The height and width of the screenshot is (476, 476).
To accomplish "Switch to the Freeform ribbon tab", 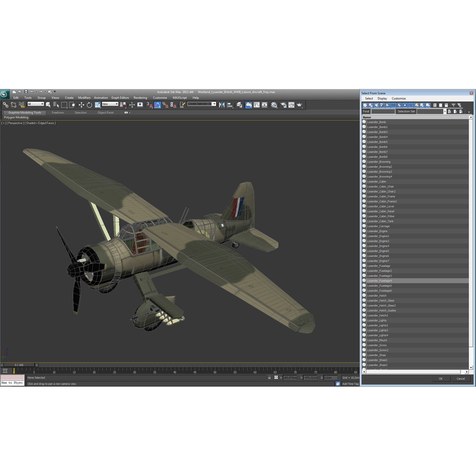I will tap(58, 113).
